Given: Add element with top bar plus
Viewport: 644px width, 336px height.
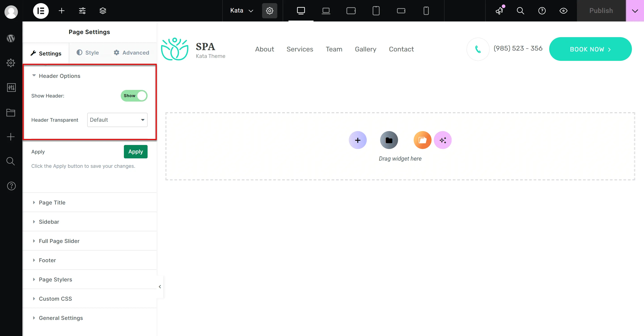Looking at the screenshot, I should 61,11.
